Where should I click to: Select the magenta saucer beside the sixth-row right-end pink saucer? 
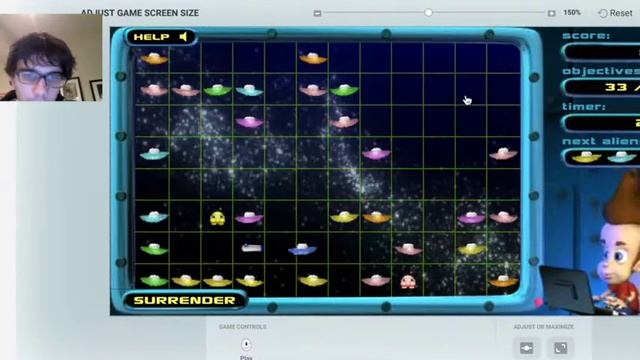471,217
